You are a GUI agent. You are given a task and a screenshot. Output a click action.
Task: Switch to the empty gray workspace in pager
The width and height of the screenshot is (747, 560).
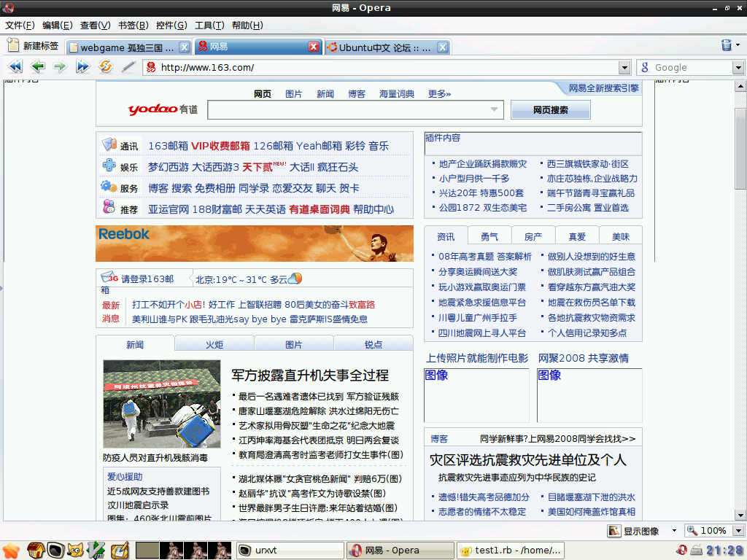click(147, 551)
